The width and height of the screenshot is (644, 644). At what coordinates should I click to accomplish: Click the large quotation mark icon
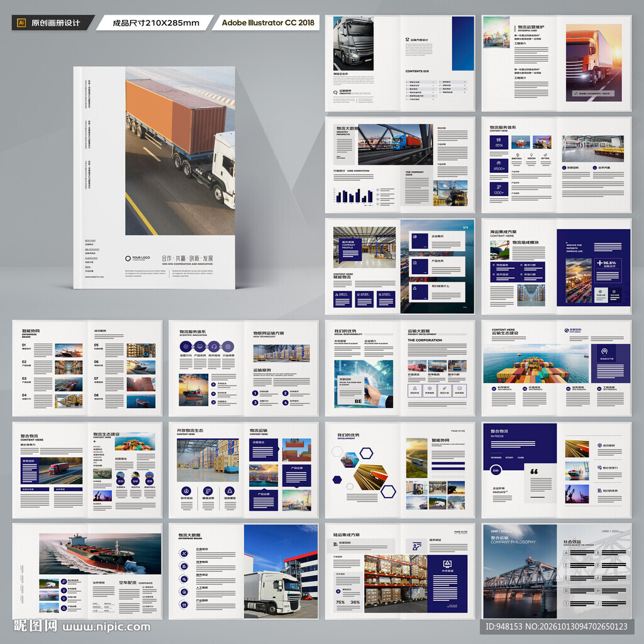pyautogui.click(x=534, y=472)
